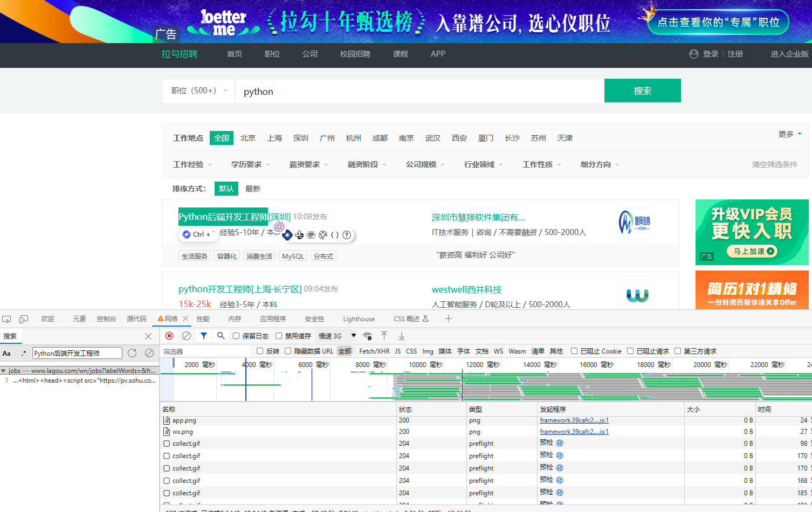Screen dimensions: 812x512
Task: Clear the network log
Action: tap(187, 336)
